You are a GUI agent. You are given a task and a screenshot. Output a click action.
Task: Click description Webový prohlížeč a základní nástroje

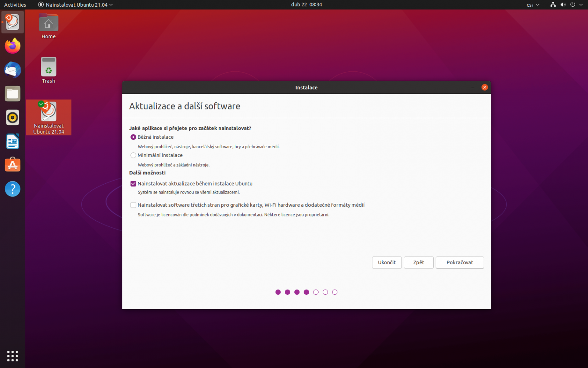pos(173,165)
